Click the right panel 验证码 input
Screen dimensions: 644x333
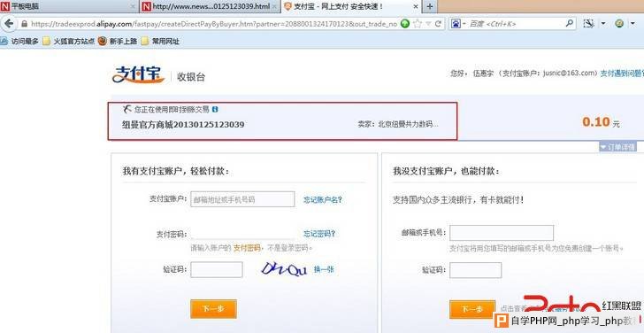tap(476, 270)
